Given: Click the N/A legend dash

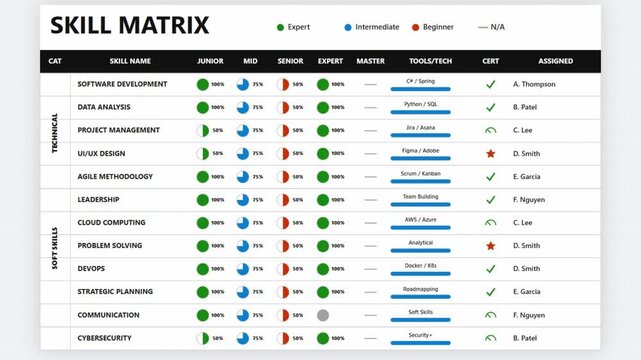Looking at the screenshot, I should coord(483,27).
